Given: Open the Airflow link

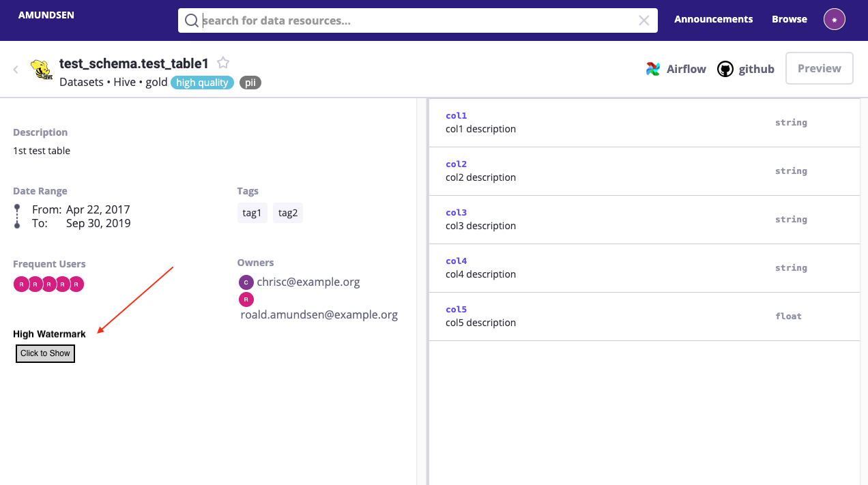Looking at the screenshot, I should pyautogui.click(x=676, y=69).
